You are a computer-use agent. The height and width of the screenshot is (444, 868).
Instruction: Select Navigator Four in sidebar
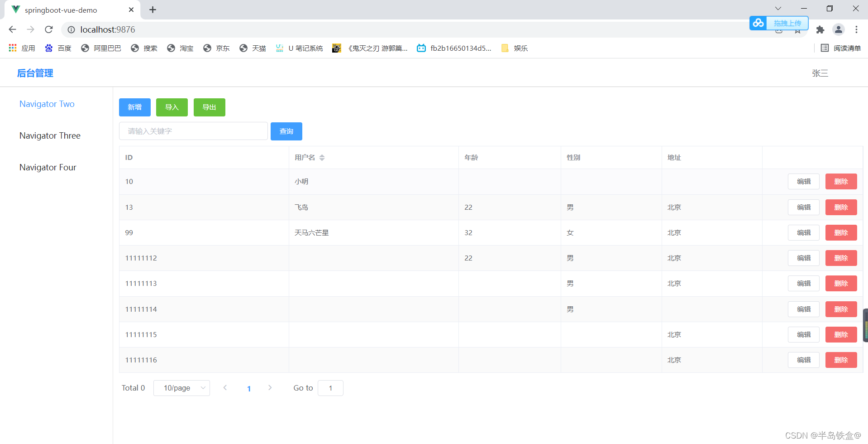(x=48, y=167)
